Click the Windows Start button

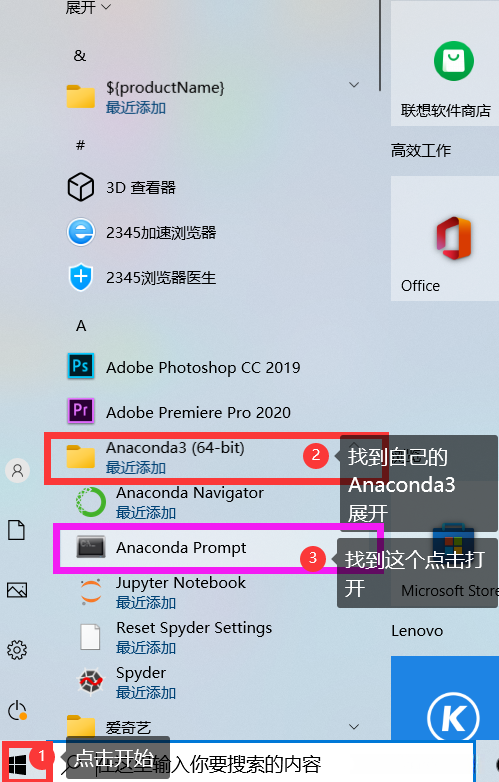point(18,765)
